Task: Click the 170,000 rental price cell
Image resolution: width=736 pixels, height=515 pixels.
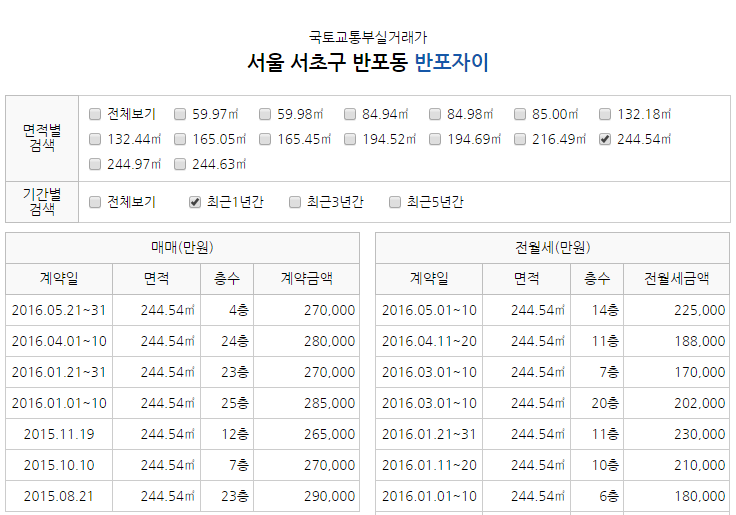Action: coord(676,372)
